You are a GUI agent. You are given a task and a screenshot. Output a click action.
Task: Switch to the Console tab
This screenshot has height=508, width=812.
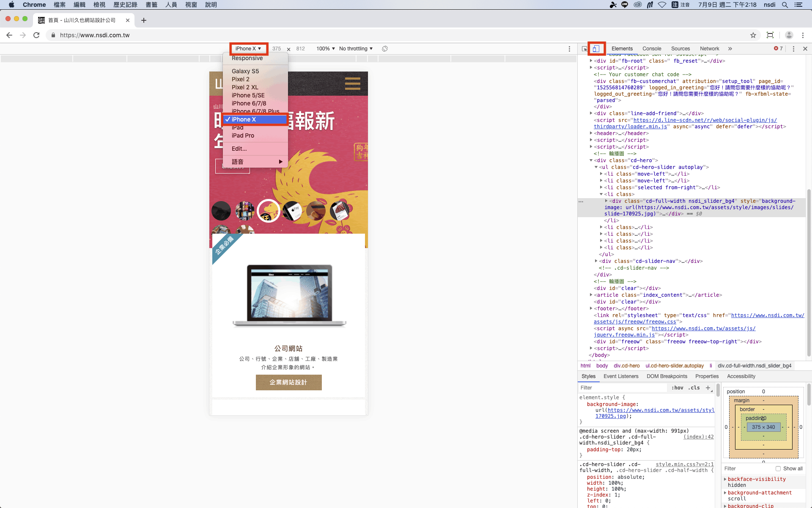click(651, 49)
